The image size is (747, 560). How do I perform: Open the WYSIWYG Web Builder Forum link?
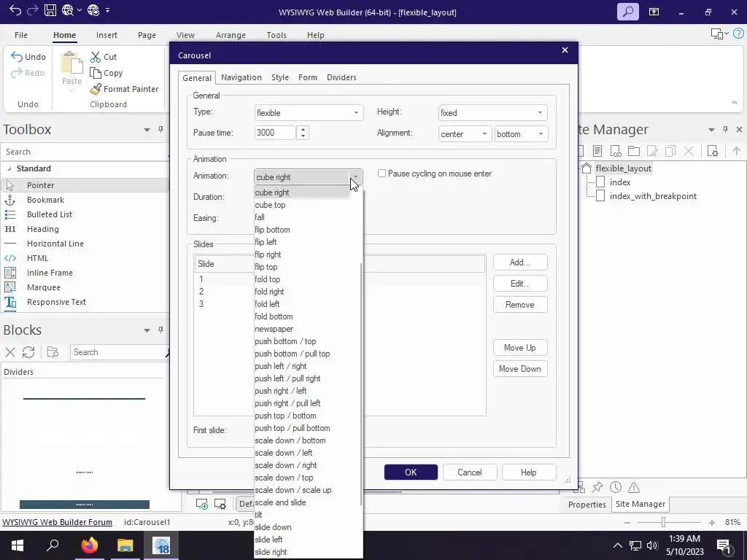[57, 522]
